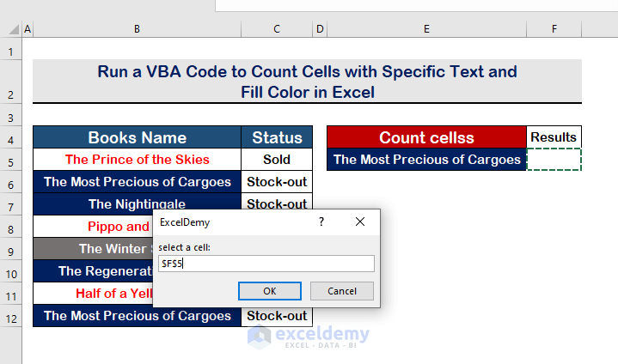This screenshot has width=618, height=364.
Task: Click the OK button in ExcelDemy dialog
Action: click(269, 290)
